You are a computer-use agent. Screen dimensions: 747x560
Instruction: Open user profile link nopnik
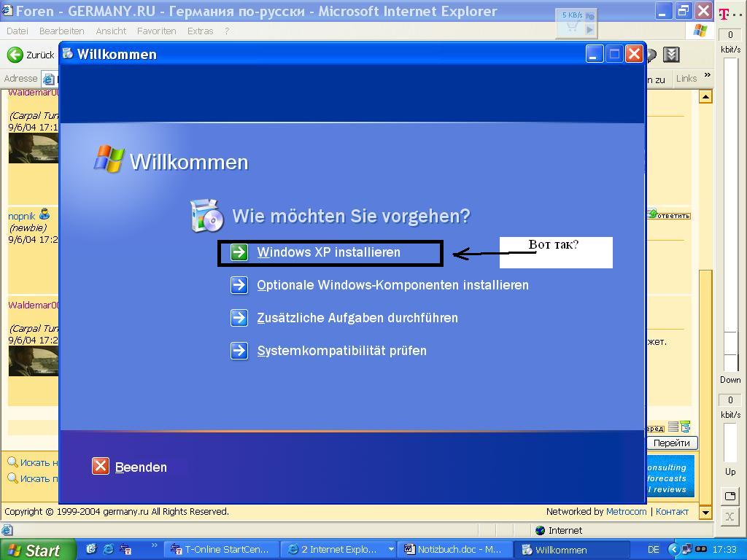click(21, 216)
